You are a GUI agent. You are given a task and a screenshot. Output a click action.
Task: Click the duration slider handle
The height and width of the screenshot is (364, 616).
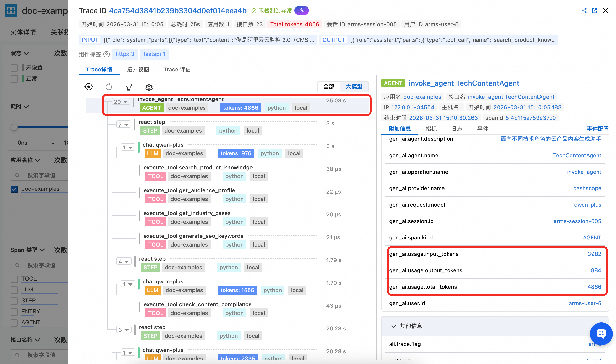(x=14, y=127)
